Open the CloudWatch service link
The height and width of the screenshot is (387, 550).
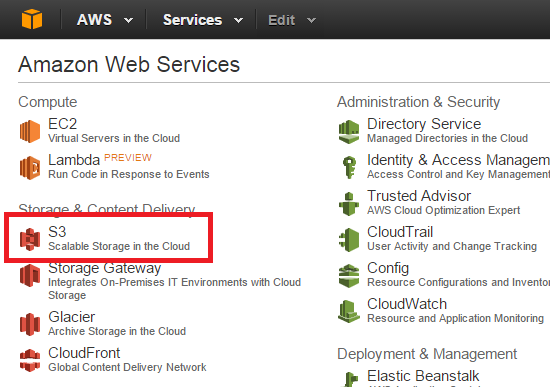[x=407, y=304]
